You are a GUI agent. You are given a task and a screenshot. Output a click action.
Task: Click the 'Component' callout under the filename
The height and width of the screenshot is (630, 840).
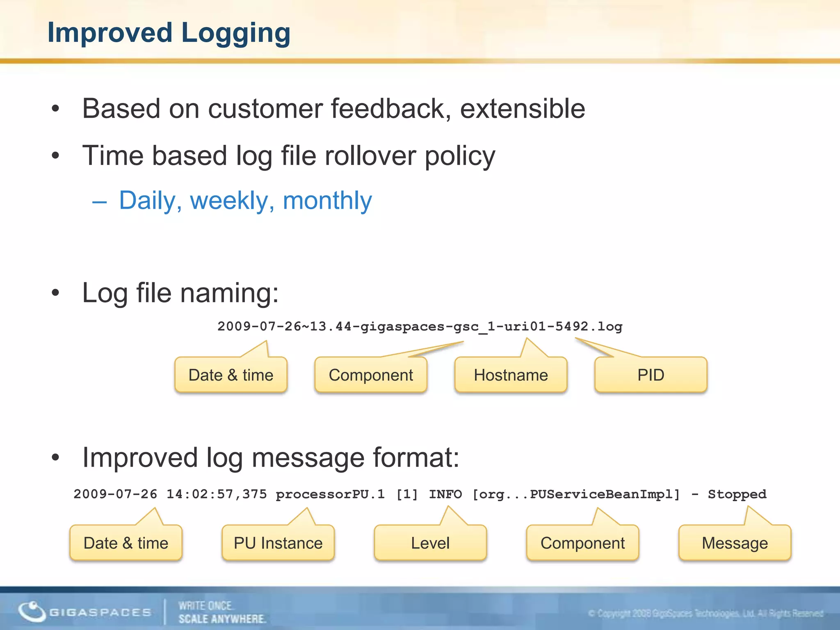click(x=371, y=374)
